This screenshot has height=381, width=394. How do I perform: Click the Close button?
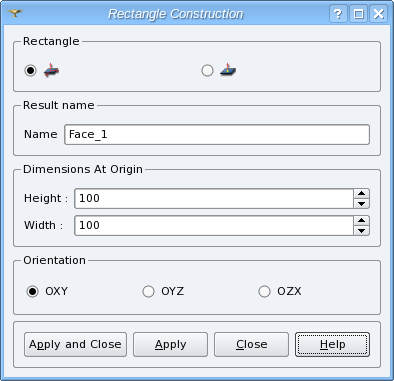pyautogui.click(x=251, y=344)
